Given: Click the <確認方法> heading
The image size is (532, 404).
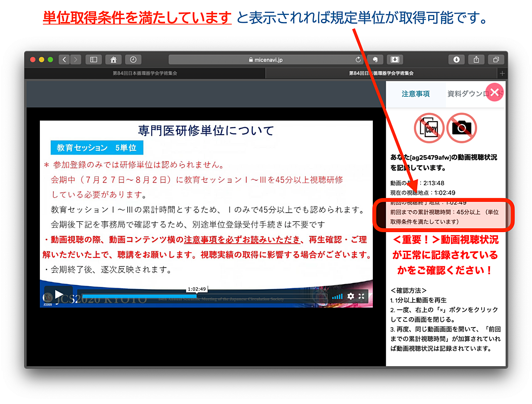Looking at the screenshot, I should (x=409, y=290).
